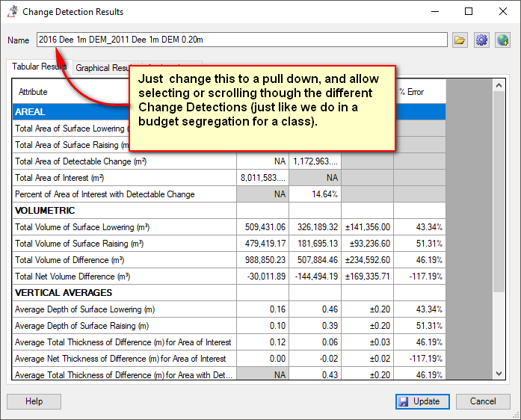Click the -0.02 net thickness cell
Viewport: 521px width, 420px height.
[x=315, y=359]
